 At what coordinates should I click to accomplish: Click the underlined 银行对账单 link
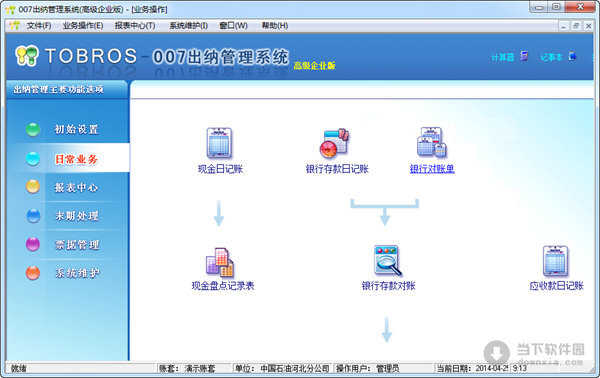pos(432,169)
